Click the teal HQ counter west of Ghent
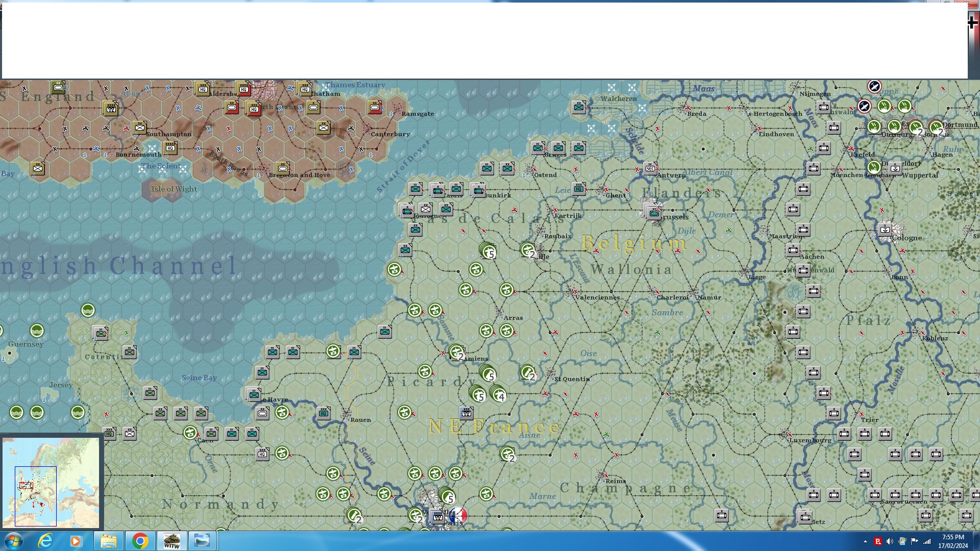This screenshot has height=551, width=980. (579, 189)
